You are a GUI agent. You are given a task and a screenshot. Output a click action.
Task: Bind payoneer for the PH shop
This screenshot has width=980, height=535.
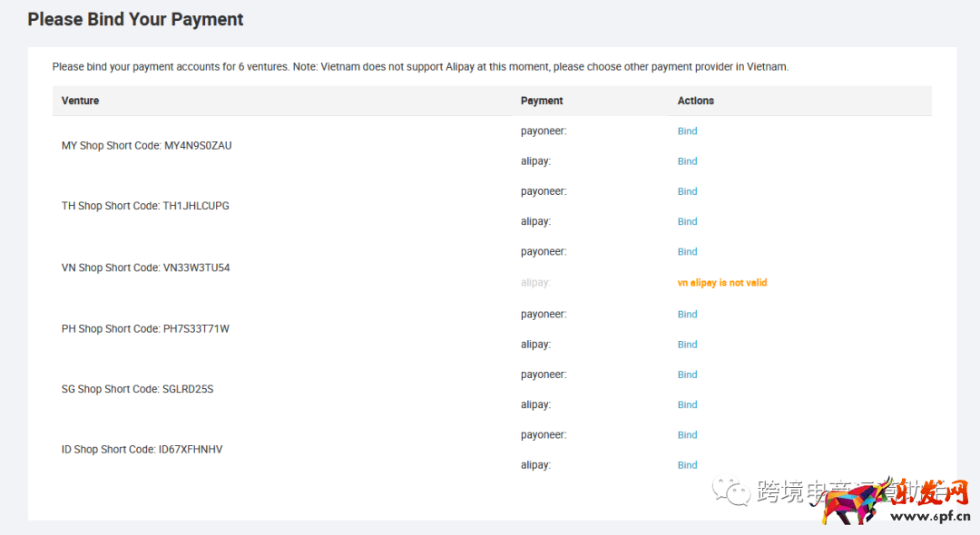687,315
